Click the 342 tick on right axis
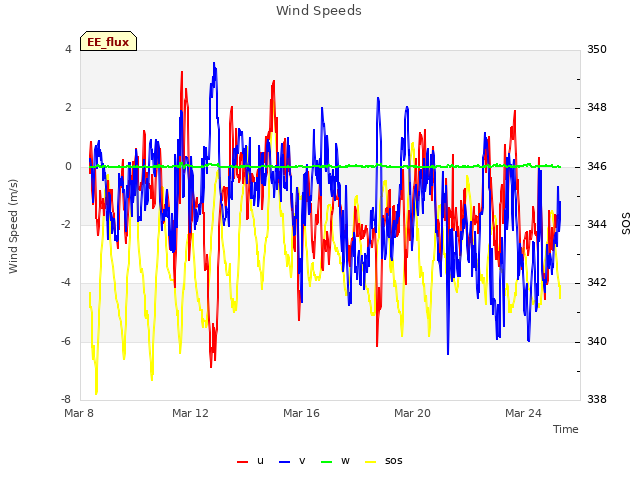640x480 pixels. (597, 282)
